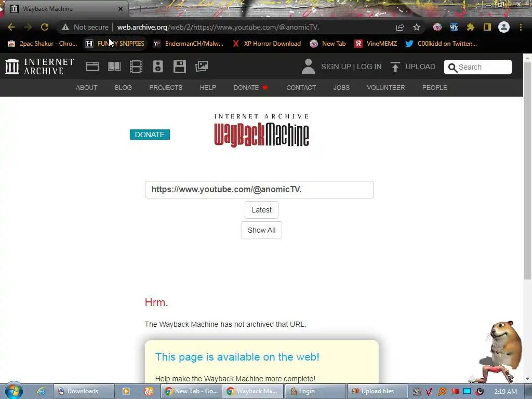Screen dimensions: 532x399
Task: Open the FUNNY SNIPPIES bookmark
Action: point(115,44)
